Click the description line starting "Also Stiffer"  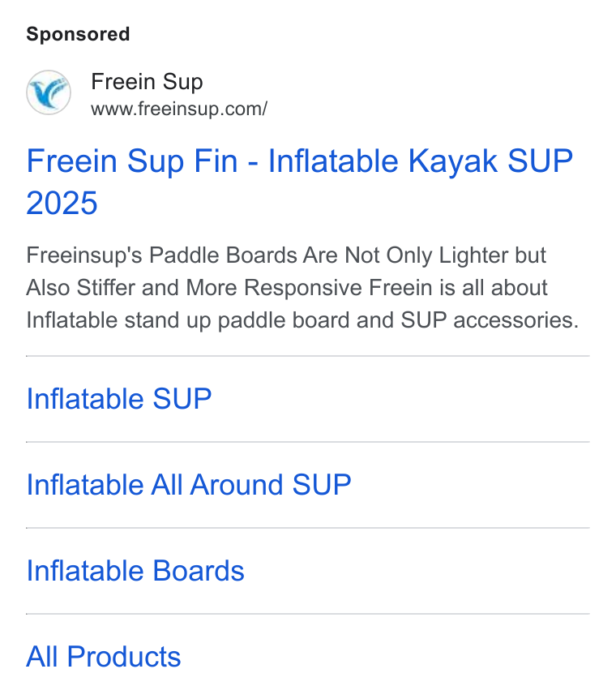[x=287, y=288]
